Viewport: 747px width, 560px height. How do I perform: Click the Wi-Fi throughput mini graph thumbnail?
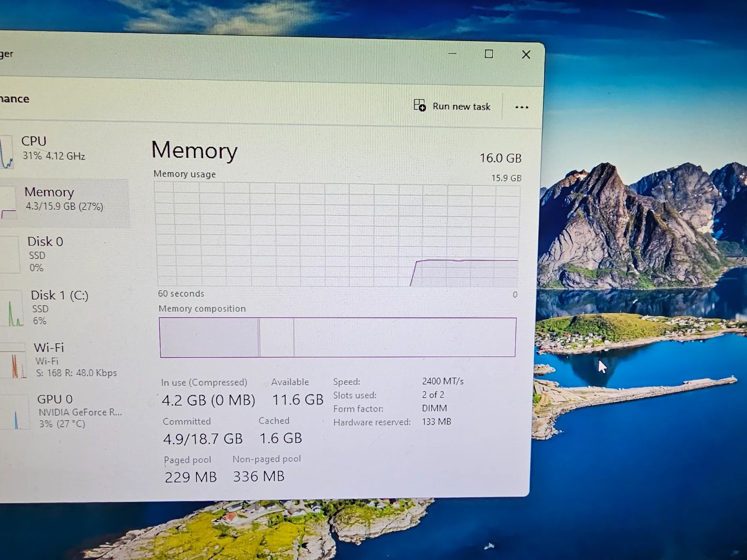13,361
